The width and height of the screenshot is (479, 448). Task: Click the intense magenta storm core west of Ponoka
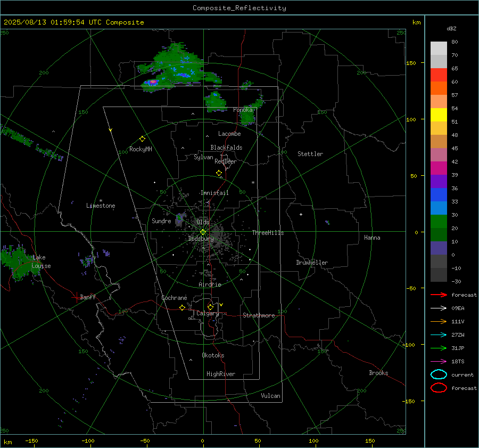click(x=153, y=82)
